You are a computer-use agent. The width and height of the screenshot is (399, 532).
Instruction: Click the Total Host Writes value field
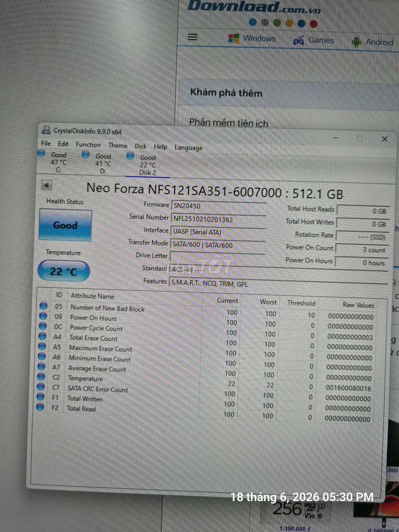click(362, 224)
